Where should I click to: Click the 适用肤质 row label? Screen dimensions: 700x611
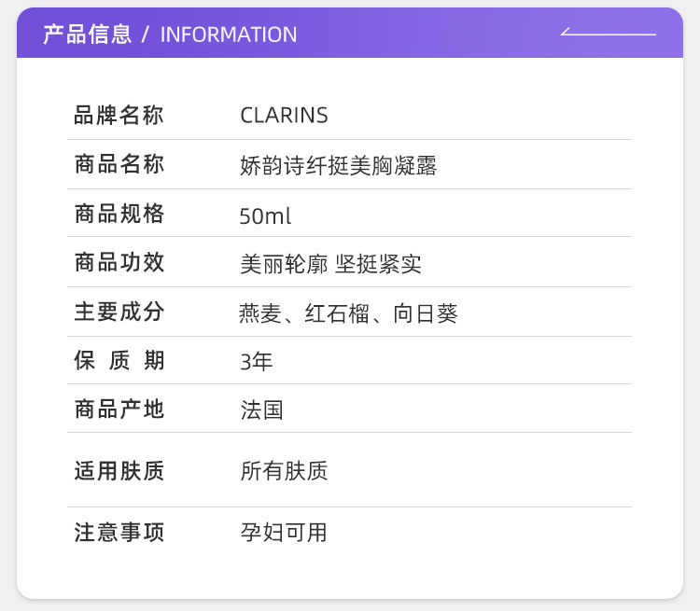click(119, 471)
